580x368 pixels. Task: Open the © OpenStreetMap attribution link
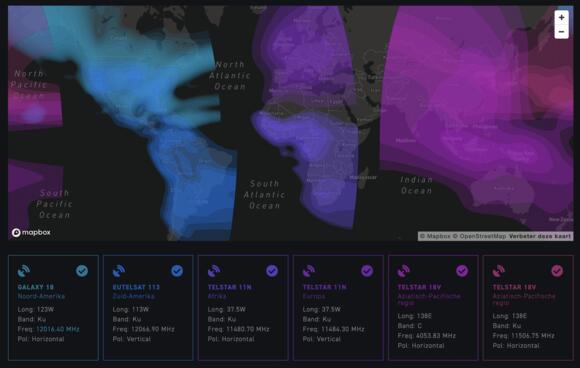tap(479, 236)
